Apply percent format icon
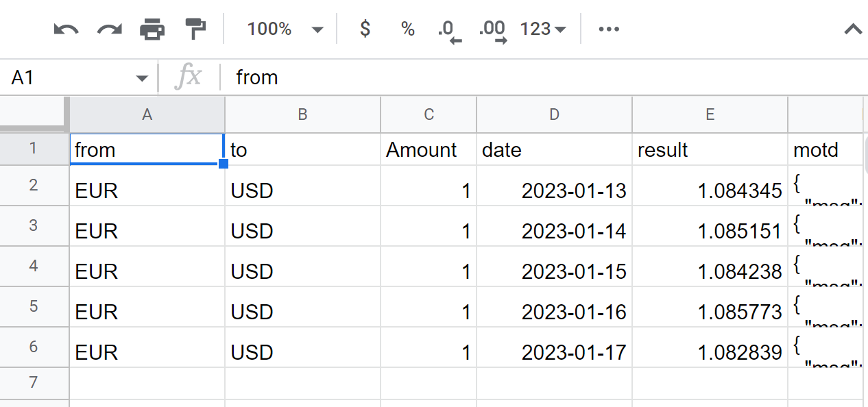868x407 pixels. (x=408, y=29)
